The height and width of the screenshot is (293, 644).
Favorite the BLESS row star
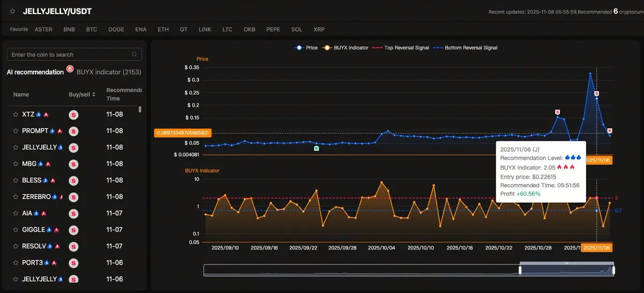pos(16,180)
